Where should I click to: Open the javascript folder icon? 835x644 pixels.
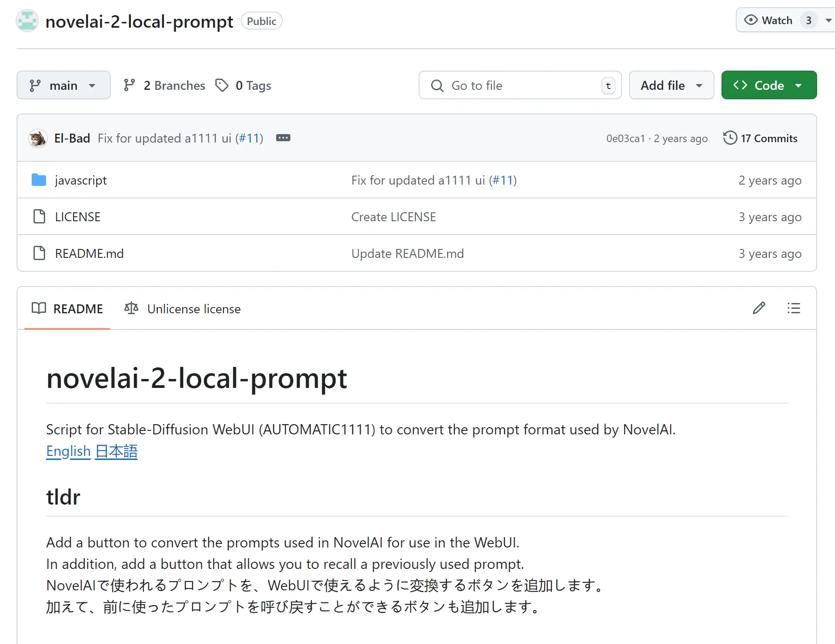point(39,180)
